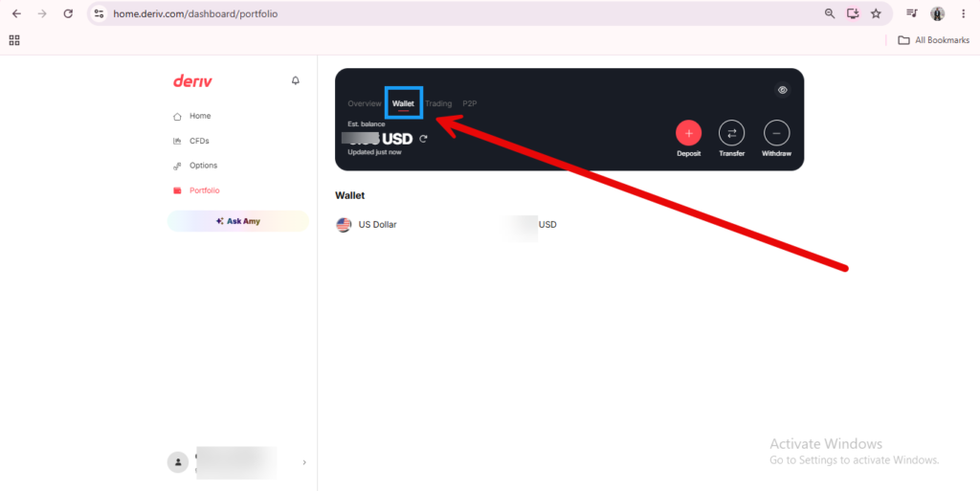Switch to the P2P tab
The width and height of the screenshot is (980, 491).
tap(469, 103)
